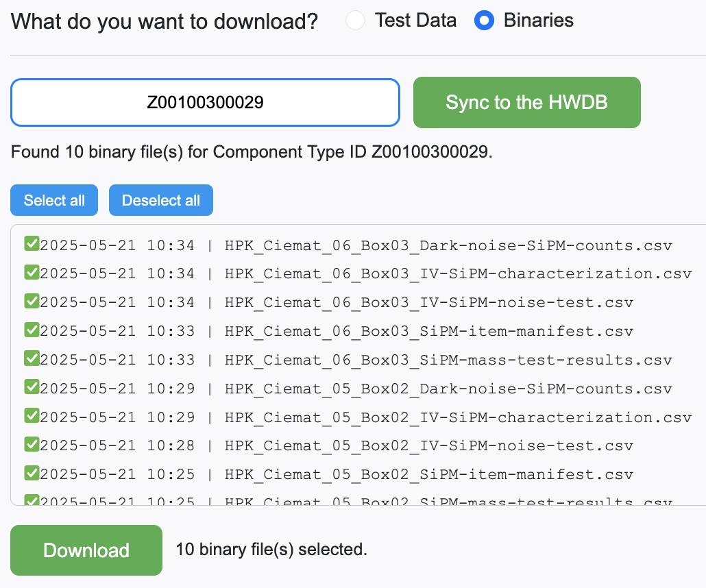The width and height of the screenshot is (706, 588).
Task: Uncheck HPK_Ciemat_05_Box02_SiPM-item-manifest.csv
Action: click(x=32, y=474)
